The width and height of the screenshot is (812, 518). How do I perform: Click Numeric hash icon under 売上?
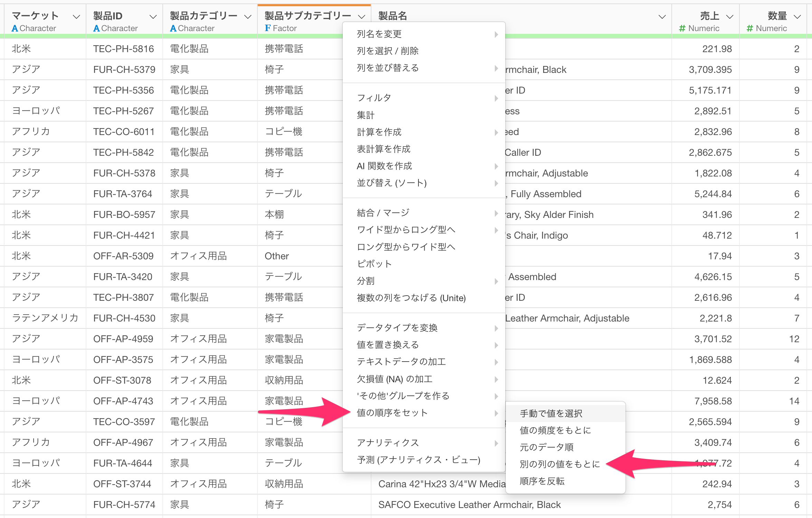(682, 28)
